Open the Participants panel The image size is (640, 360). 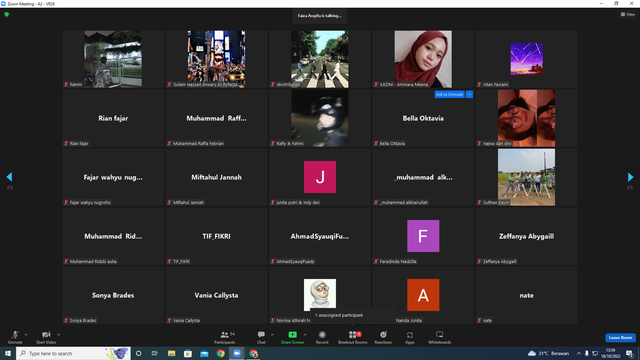coord(224,337)
